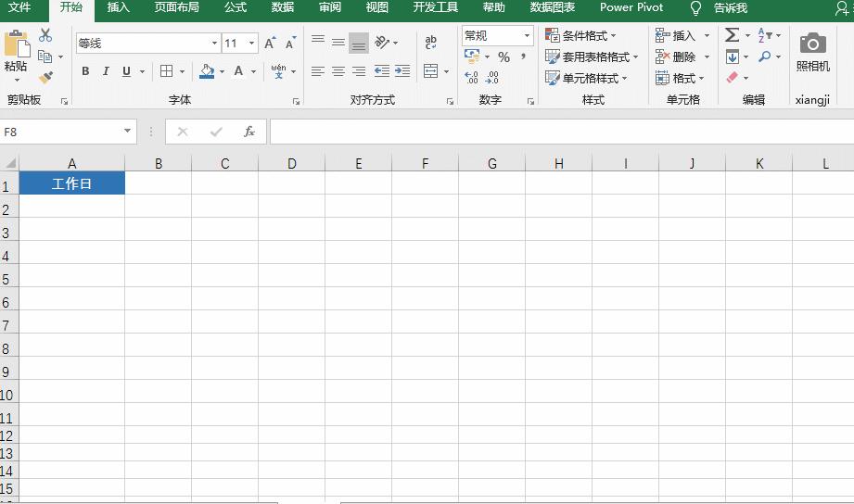
Task: Apply comma style format
Action: coord(523,57)
